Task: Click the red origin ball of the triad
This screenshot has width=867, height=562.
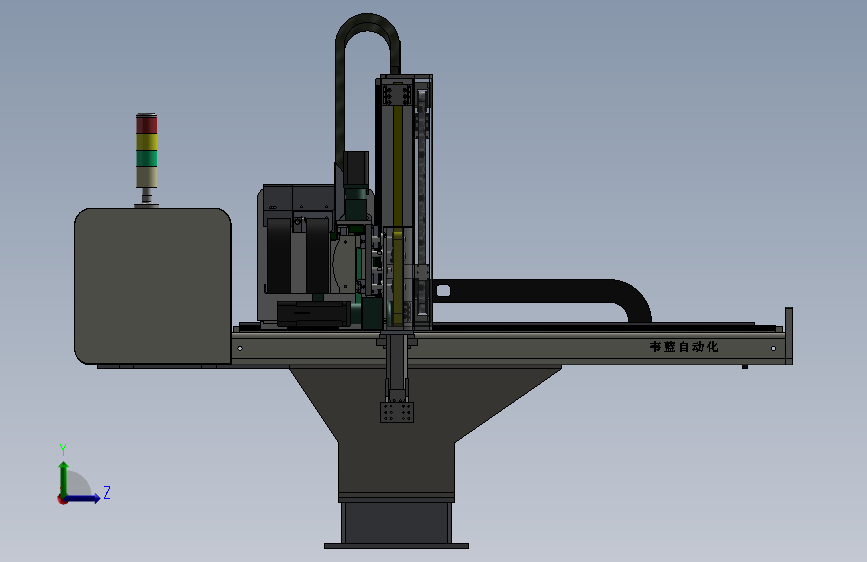Action: coord(62,500)
